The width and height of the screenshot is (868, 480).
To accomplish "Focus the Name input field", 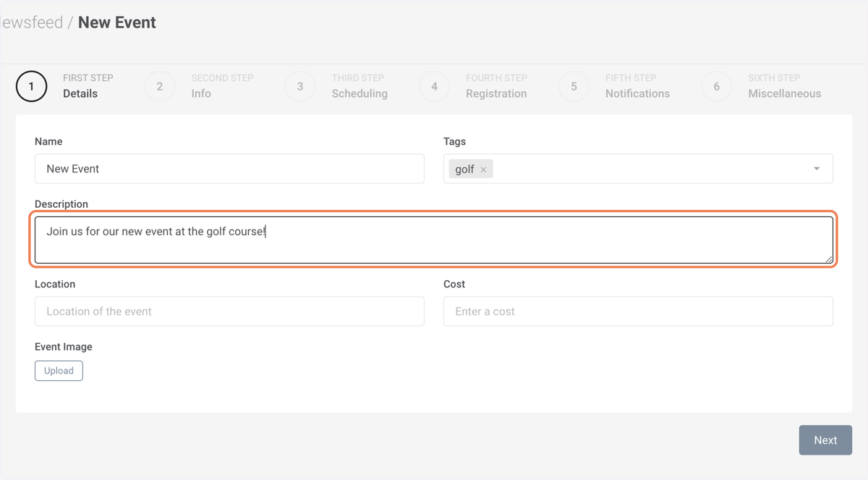I will [229, 169].
